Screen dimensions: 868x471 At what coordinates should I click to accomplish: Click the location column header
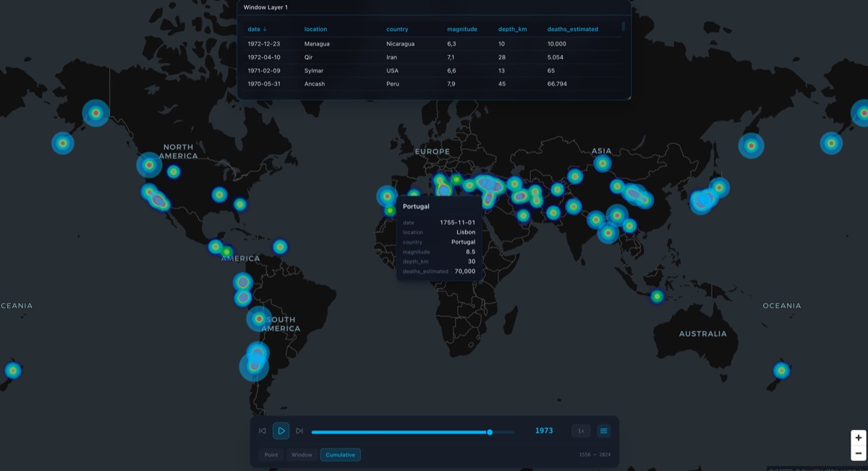click(x=316, y=29)
